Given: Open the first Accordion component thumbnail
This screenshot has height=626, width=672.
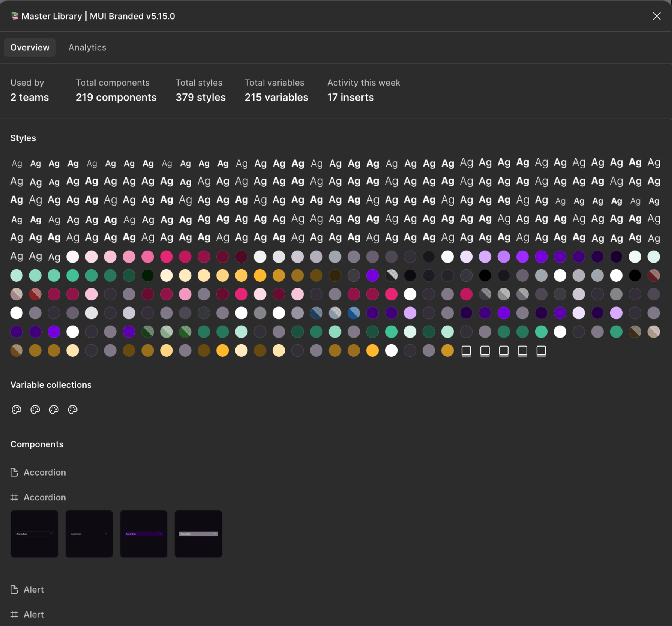Looking at the screenshot, I should (34, 534).
